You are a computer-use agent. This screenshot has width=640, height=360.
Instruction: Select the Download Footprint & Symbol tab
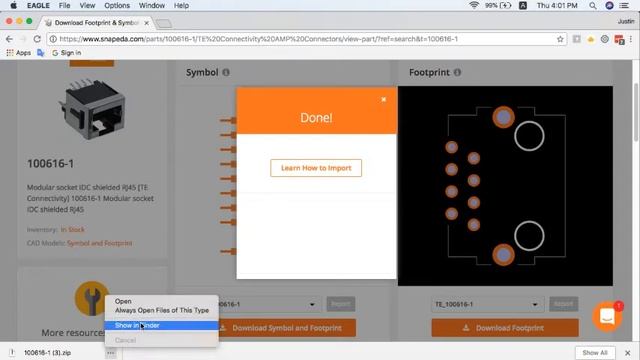pos(96,23)
